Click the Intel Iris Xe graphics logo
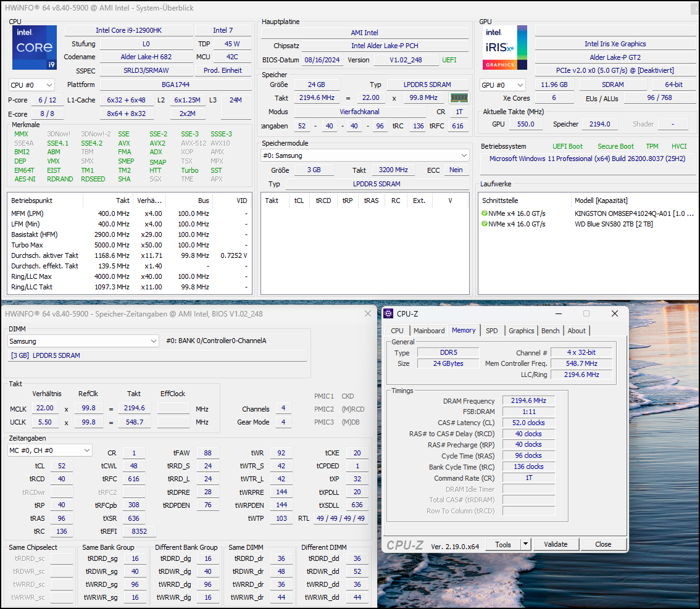Image resolution: width=700 pixels, height=609 pixels. 504,48
